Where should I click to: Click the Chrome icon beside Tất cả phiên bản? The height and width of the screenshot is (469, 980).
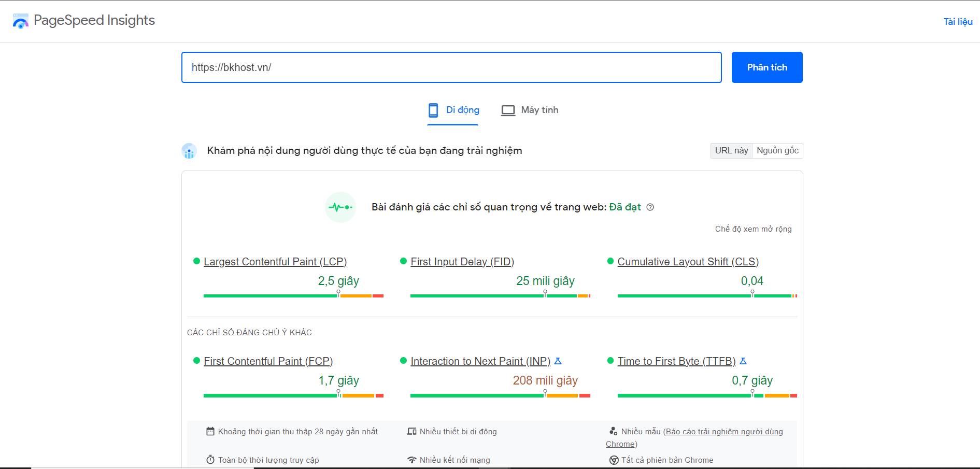[x=614, y=460]
